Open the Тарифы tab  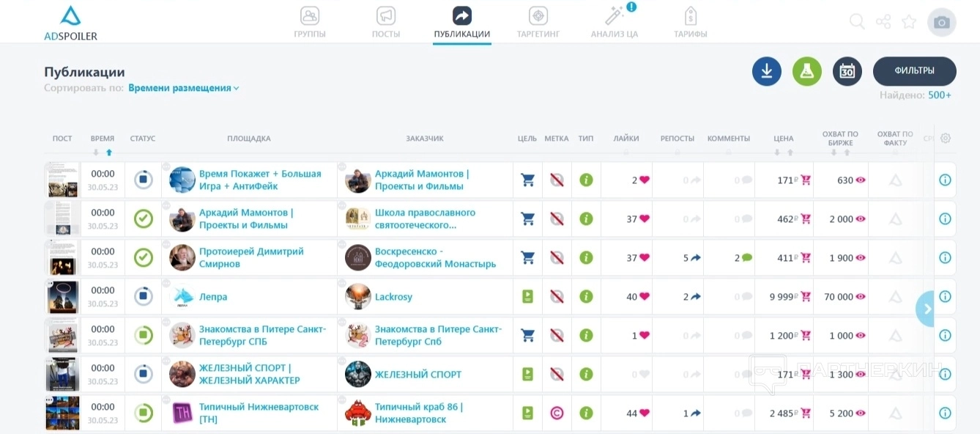pyautogui.click(x=691, y=23)
